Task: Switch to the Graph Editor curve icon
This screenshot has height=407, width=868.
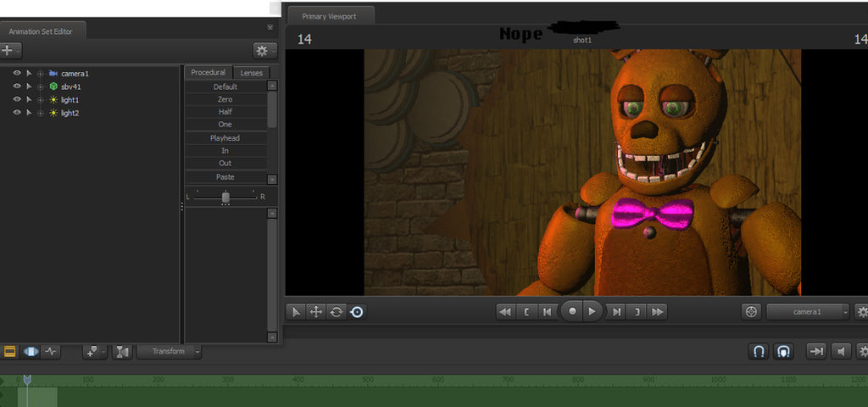Action: coord(51,351)
